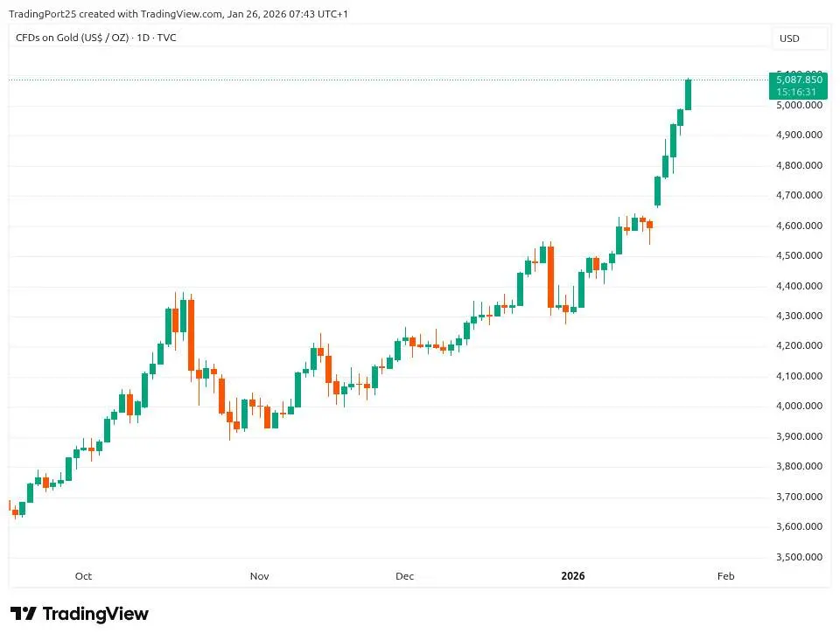The width and height of the screenshot is (840, 640).
Task: Click the tall red candle in late October
Action: pos(191,334)
